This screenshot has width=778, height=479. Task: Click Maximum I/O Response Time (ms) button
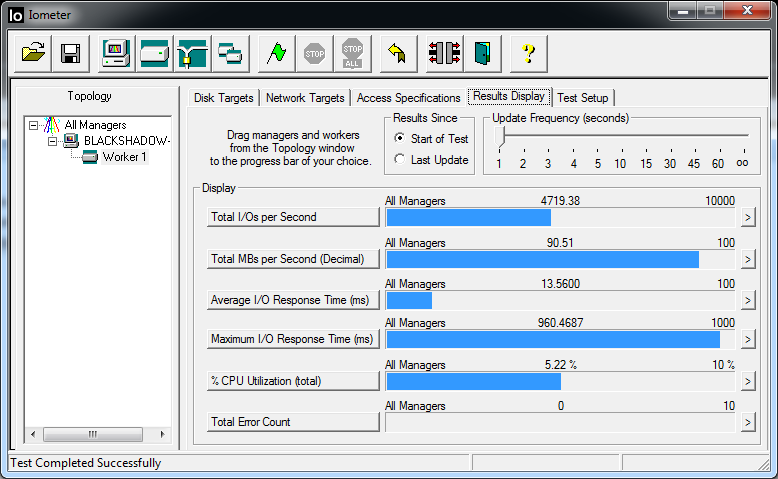coord(293,339)
